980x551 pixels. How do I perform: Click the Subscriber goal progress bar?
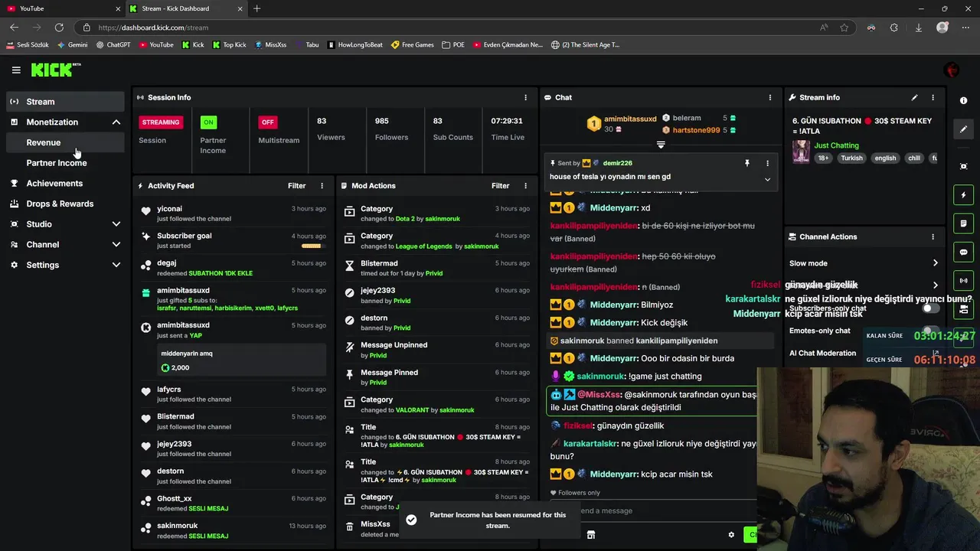click(311, 246)
